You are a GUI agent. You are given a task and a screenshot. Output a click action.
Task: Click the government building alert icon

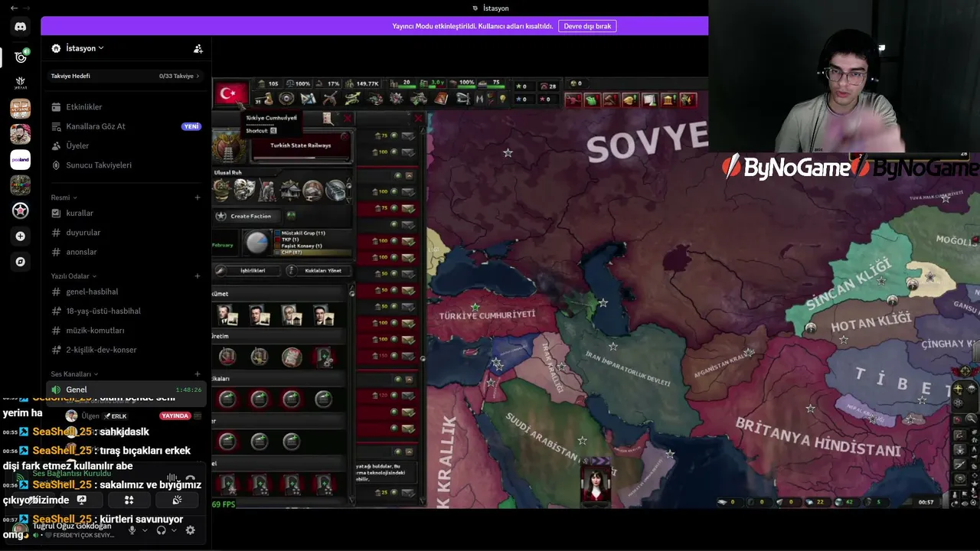(668, 99)
